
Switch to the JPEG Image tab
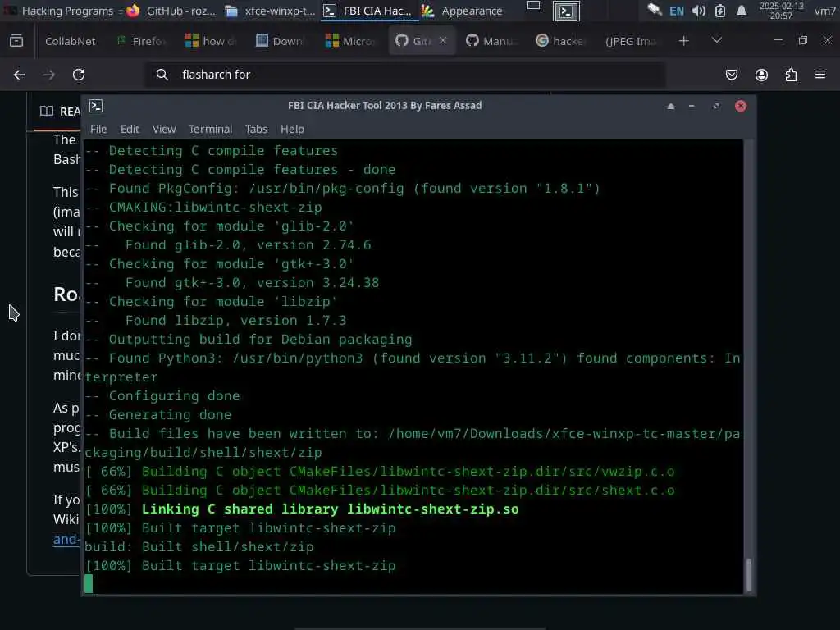[631, 41]
